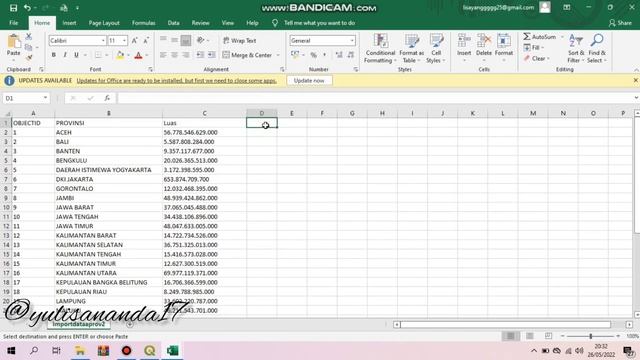Click the Save icon in the title bar
This screenshot has height=360, width=640.
pyautogui.click(x=13, y=8)
